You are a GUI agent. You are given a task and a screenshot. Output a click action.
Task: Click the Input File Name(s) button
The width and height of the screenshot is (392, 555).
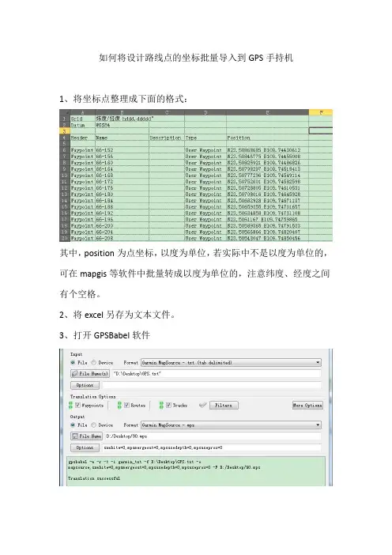coord(90,373)
